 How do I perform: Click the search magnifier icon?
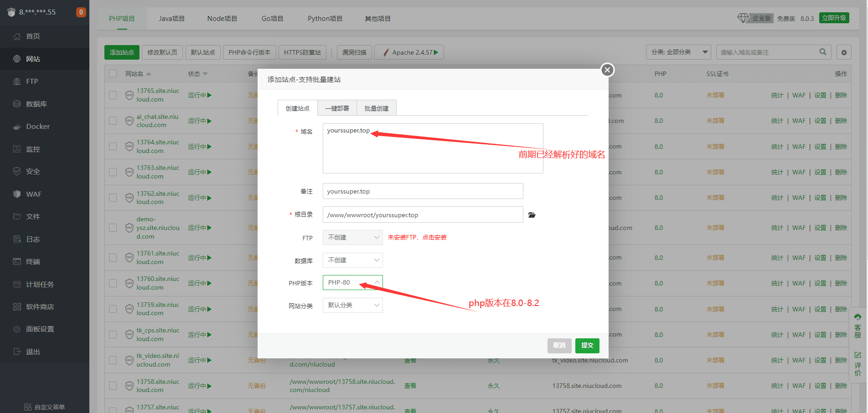coord(822,52)
